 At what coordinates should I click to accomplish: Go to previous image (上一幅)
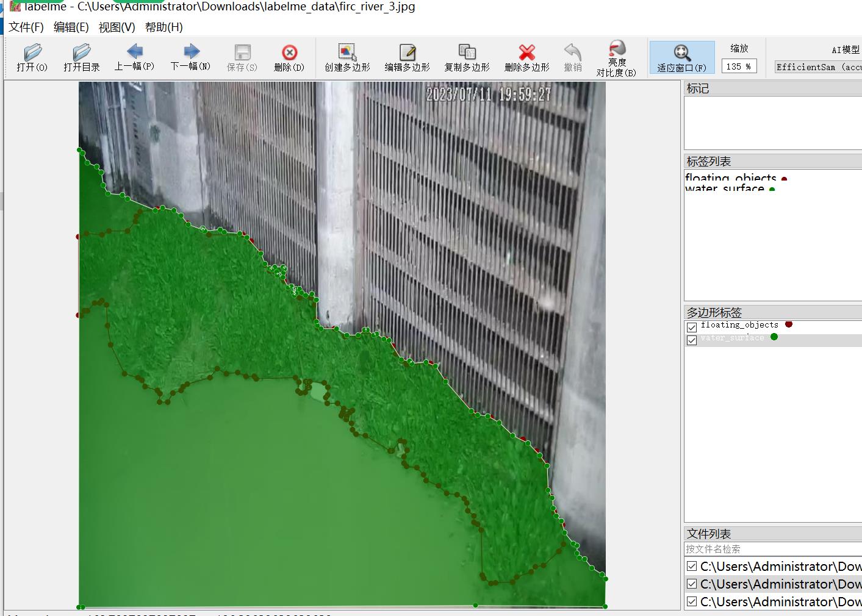tap(134, 57)
